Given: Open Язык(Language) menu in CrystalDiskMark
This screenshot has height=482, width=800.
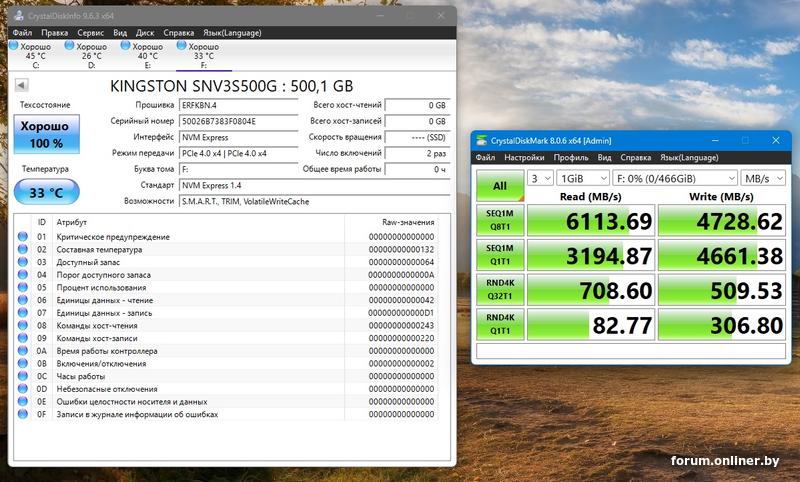Looking at the screenshot, I should click(689, 158).
